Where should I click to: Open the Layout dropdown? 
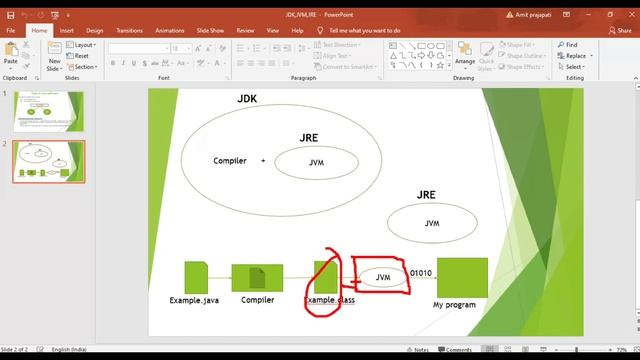click(81, 44)
